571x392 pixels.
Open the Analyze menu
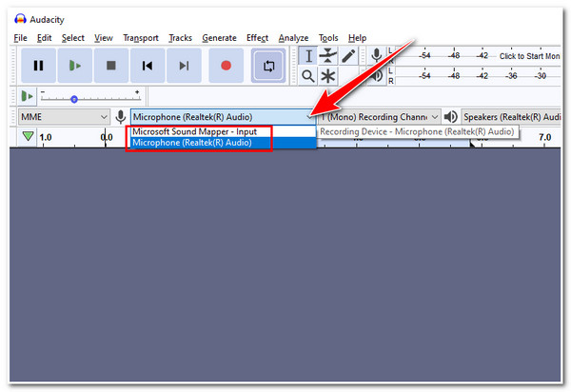coord(293,38)
